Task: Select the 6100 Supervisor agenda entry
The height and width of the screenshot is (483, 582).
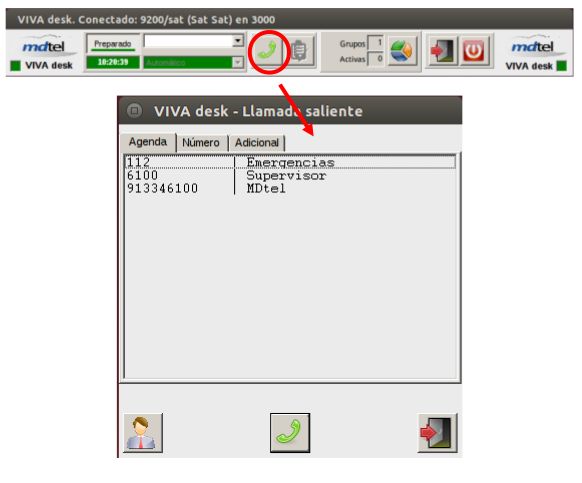Action: (x=290, y=175)
